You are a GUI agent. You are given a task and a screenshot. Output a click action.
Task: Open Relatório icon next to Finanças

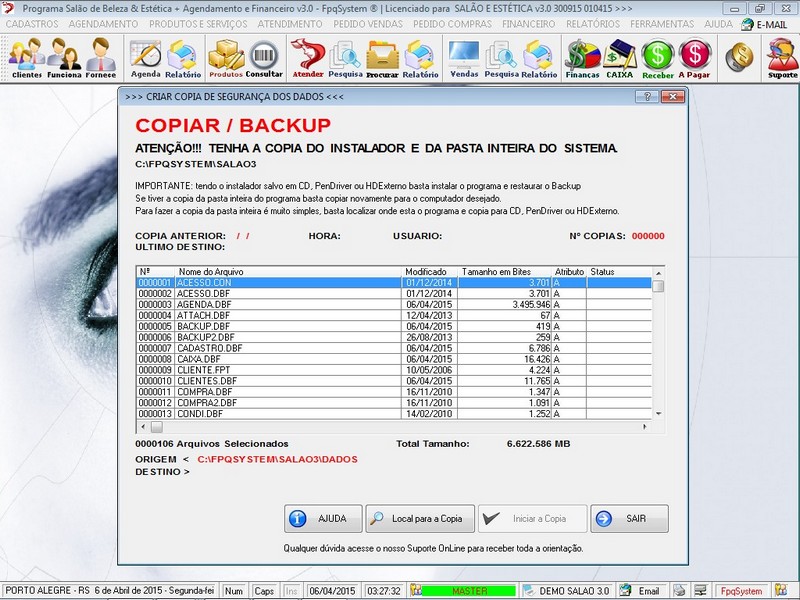coord(539,58)
